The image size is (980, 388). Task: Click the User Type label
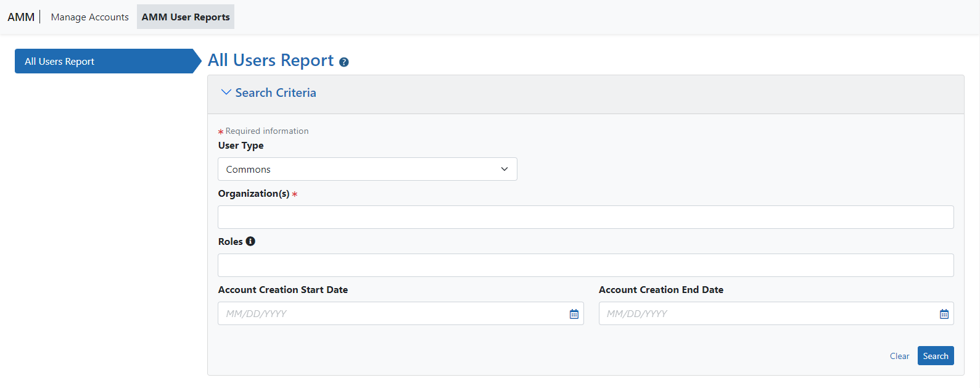click(x=241, y=146)
